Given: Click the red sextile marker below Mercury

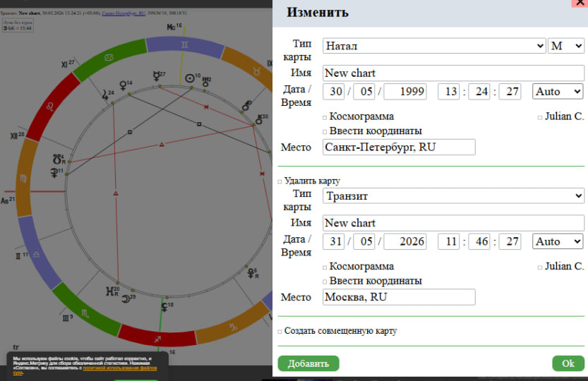Looking at the screenshot, I should 206,107.
